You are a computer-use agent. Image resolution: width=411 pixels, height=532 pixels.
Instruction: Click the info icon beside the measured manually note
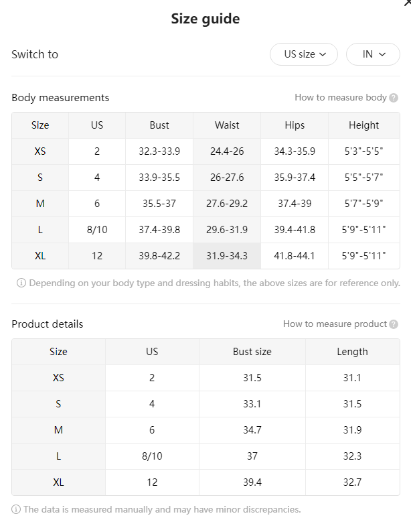(x=16, y=509)
